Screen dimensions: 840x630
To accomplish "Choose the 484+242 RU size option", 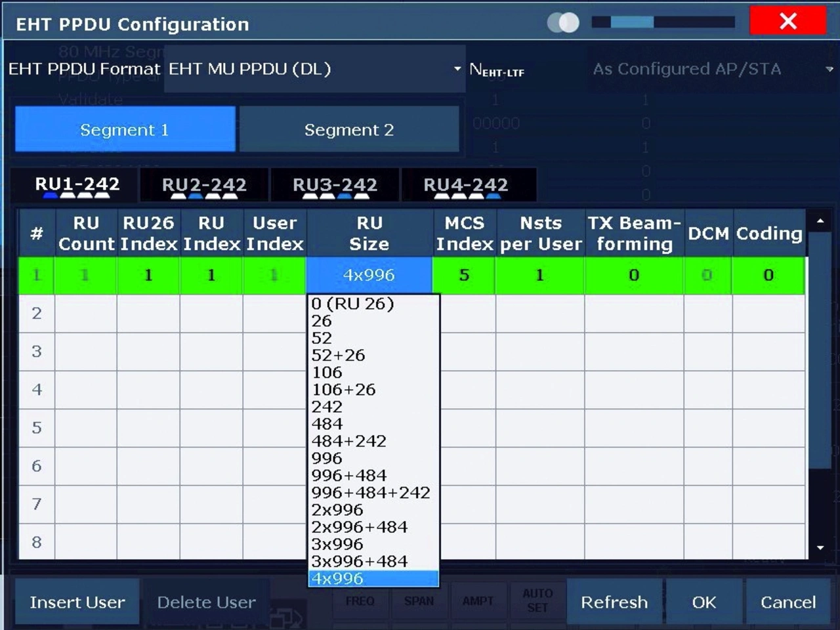I will click(349, 441).
